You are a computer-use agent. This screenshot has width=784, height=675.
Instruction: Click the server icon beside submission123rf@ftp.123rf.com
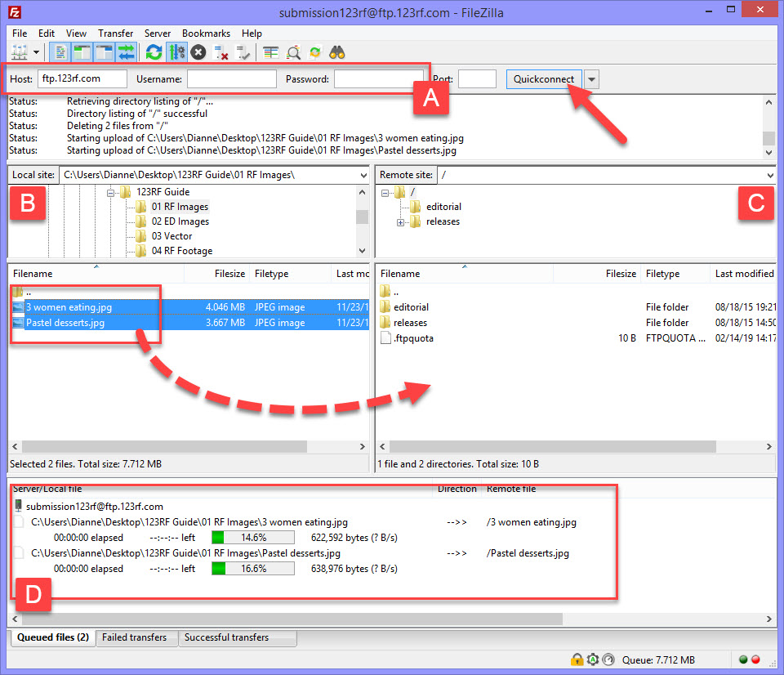tap(18, 506)
